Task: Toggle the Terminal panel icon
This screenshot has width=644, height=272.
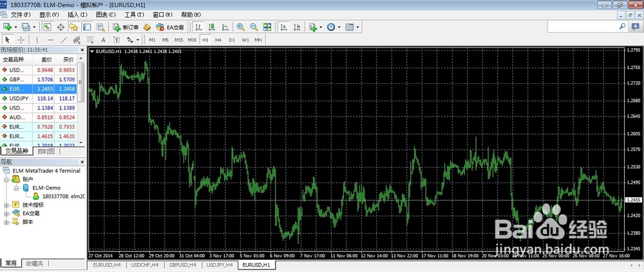Action: 87,27
